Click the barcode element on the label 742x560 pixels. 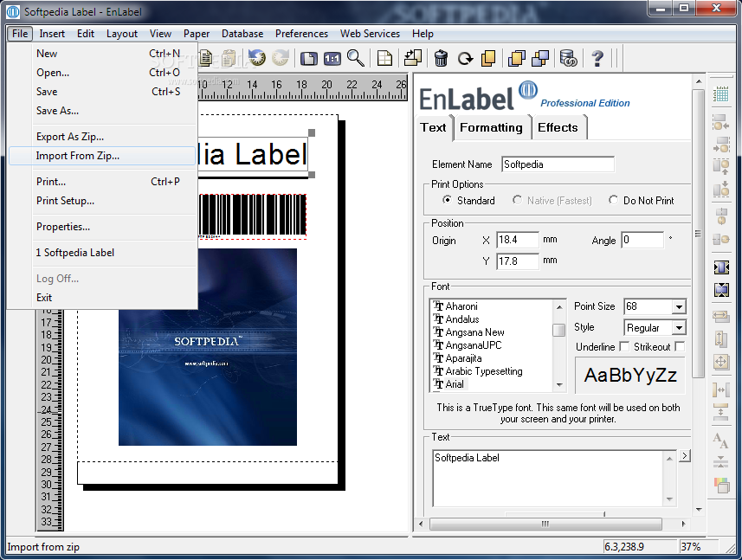252,215
